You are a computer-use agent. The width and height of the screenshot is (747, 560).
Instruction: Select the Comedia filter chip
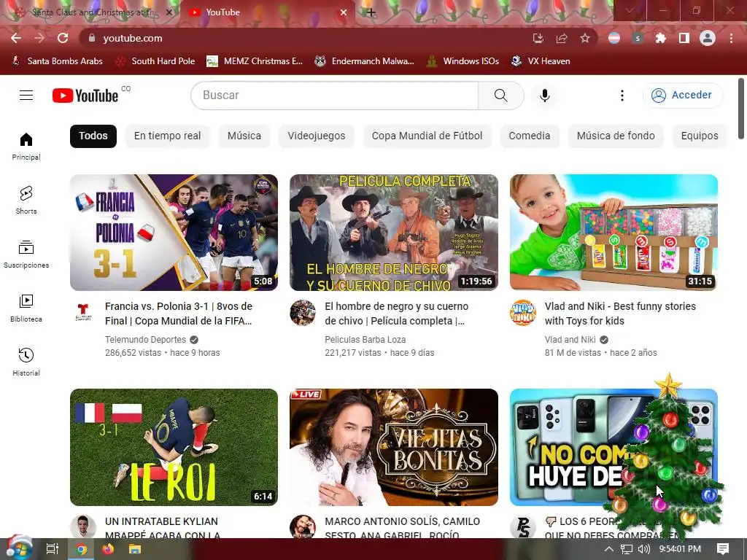pos(530,136)
